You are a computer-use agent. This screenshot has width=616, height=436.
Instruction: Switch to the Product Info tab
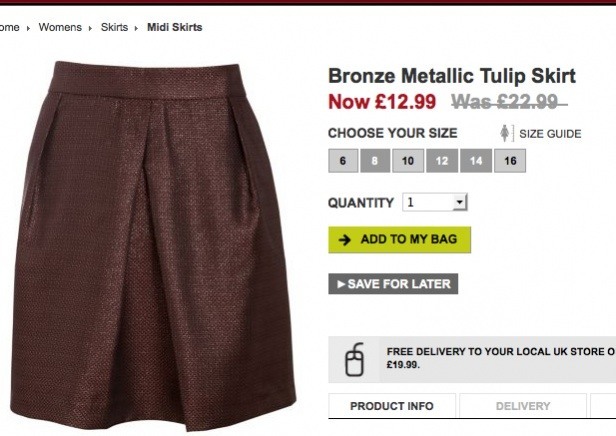point(392,406)
